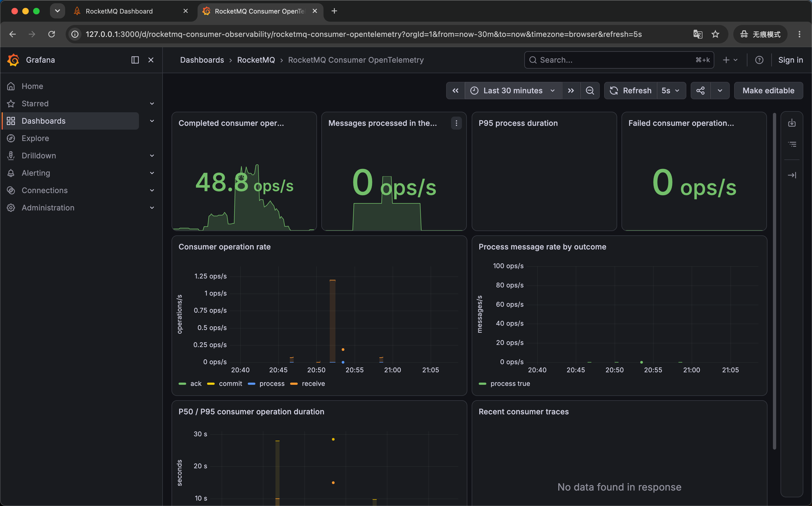812x506 pixels.
Task: Open the Last 30 minutes time picker
Action: pos(513,91)
